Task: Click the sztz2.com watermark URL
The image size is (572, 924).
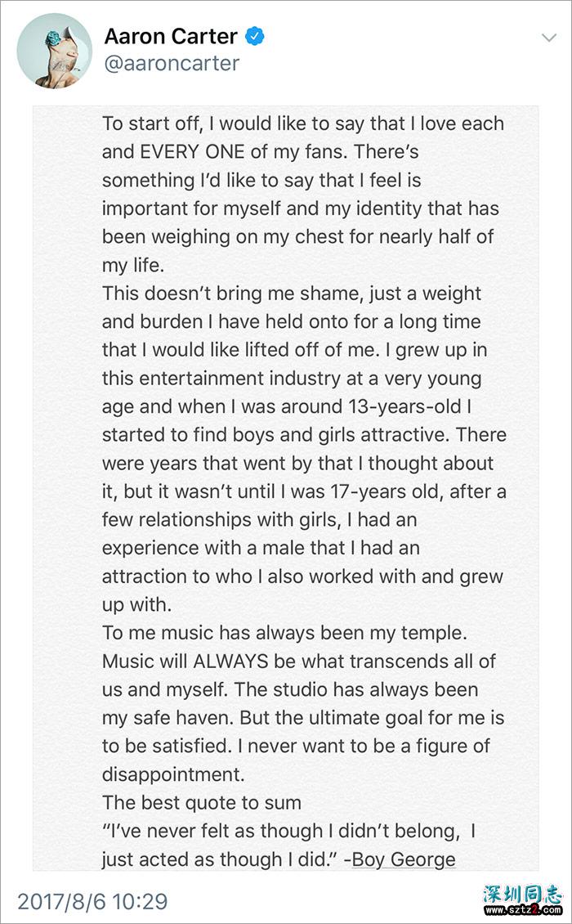Action: click(523, 912)
